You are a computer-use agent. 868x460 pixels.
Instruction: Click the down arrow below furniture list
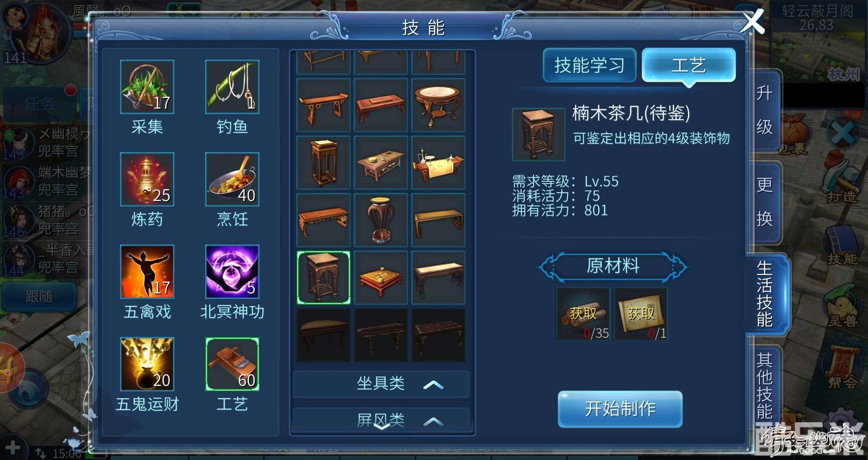[381, 426]
